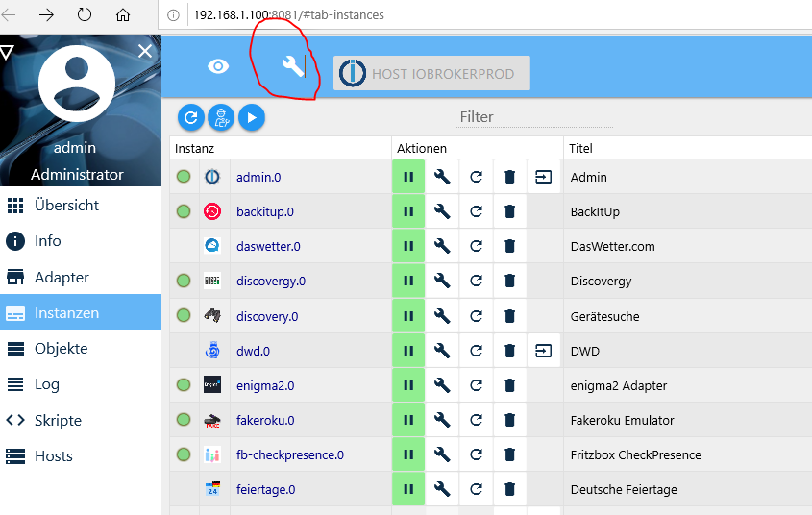Click the feiertage.0 instance name

click(265, 490)
